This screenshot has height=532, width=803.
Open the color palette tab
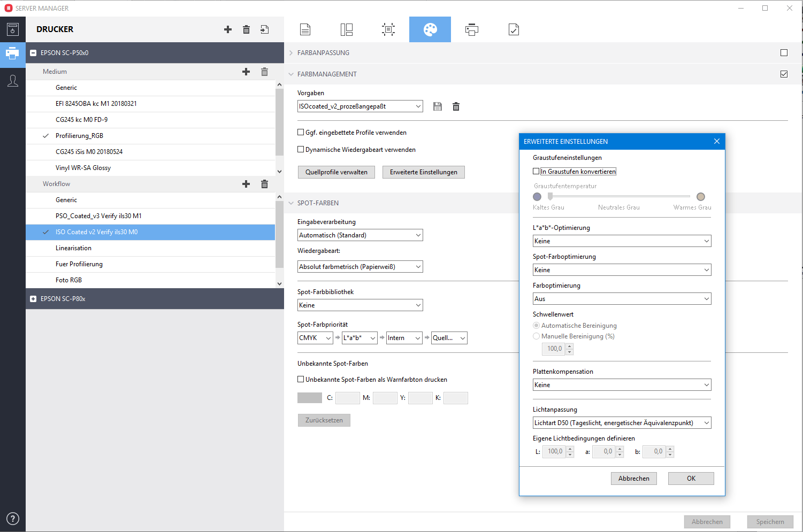coord(430,29)
